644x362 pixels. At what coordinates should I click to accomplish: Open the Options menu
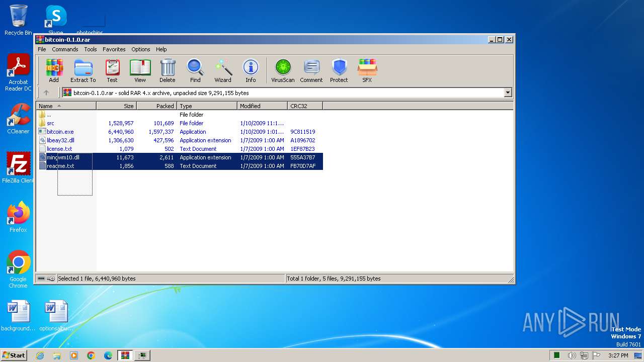point(141,49)
